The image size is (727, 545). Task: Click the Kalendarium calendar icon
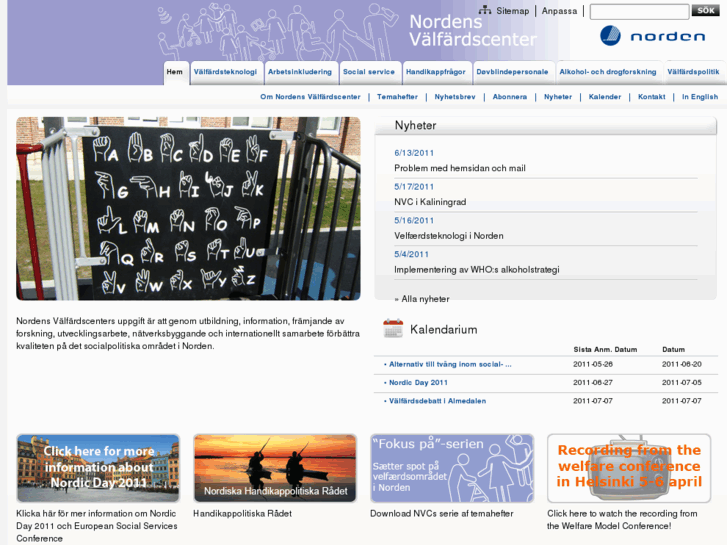(x=393, y=328)
